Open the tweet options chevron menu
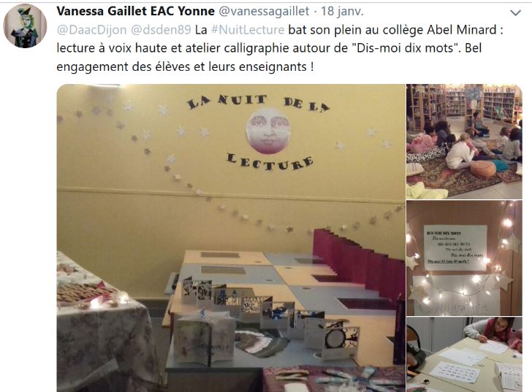 [515, 13]
